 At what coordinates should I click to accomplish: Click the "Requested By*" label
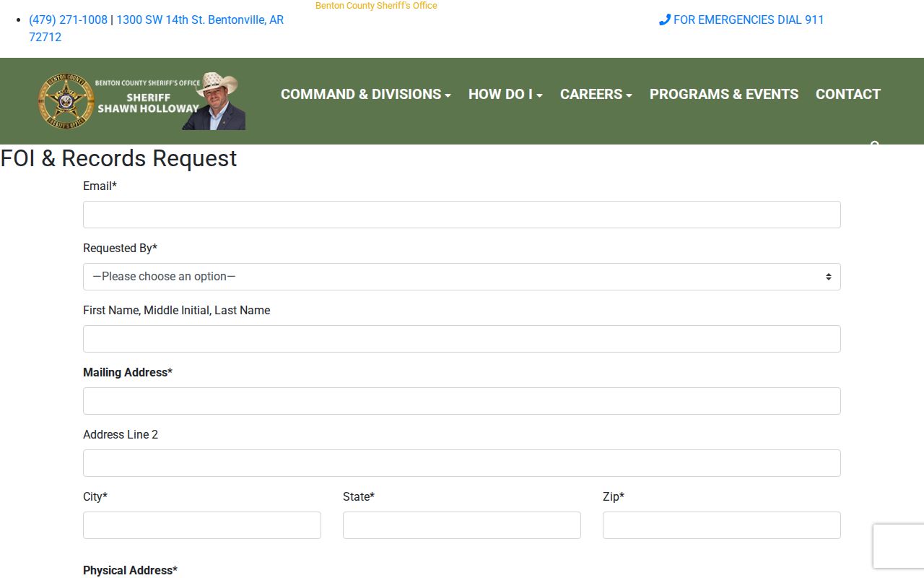point(120,248)
